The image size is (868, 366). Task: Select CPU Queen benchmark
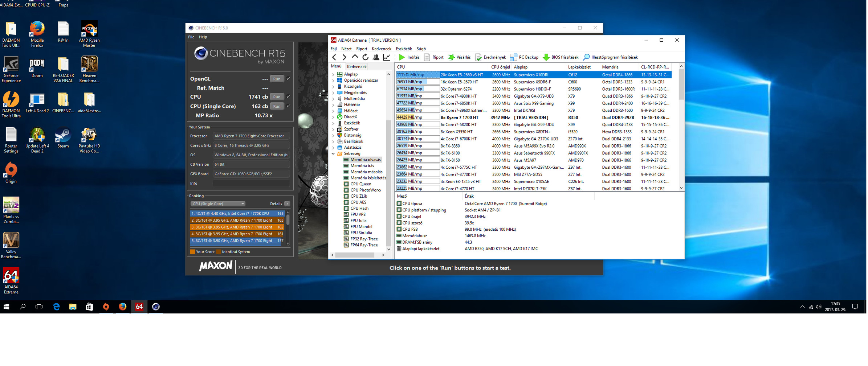click(x=360, y=184)
